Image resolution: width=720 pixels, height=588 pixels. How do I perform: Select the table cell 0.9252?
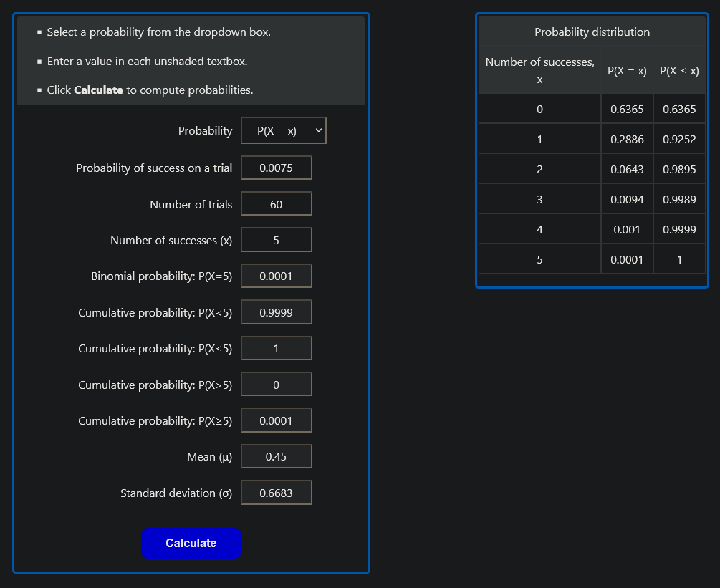[679, 139]
